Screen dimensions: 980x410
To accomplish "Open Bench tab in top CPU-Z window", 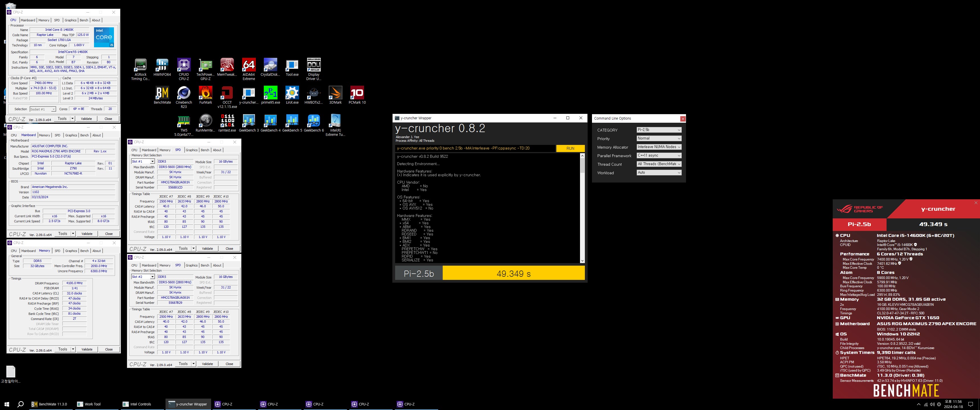I will pos(84,20).
